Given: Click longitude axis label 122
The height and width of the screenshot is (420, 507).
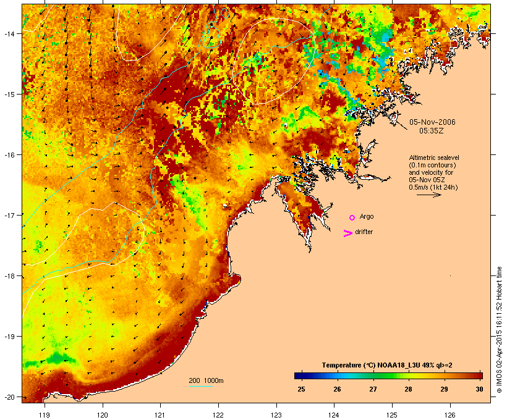Looking at the screenshot, I should [x=218, y=415].
